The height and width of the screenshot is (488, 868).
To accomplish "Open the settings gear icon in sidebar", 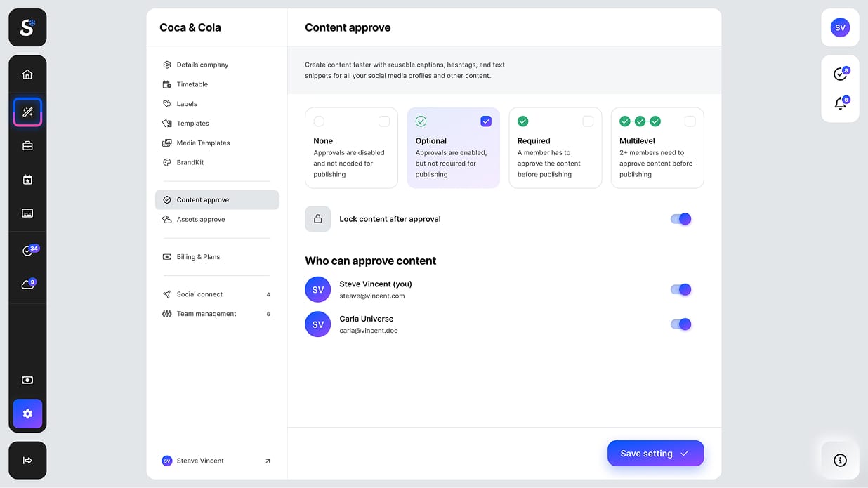I will pos(27,414).
